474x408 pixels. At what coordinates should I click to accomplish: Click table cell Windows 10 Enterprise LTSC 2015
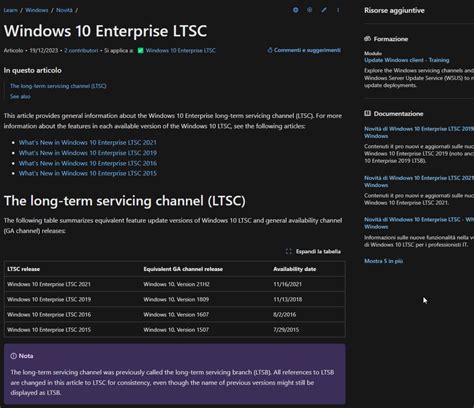(49, 330)
